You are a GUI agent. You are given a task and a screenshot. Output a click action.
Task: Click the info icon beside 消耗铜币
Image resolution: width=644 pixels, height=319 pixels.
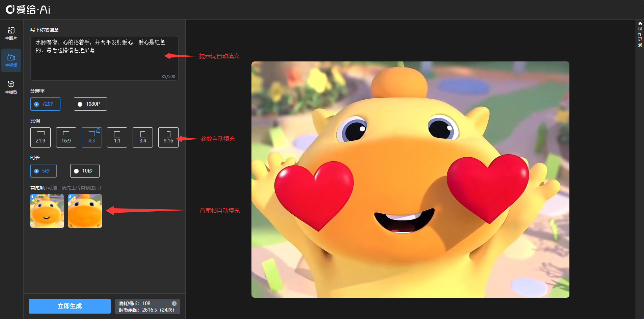click(174, 303)
